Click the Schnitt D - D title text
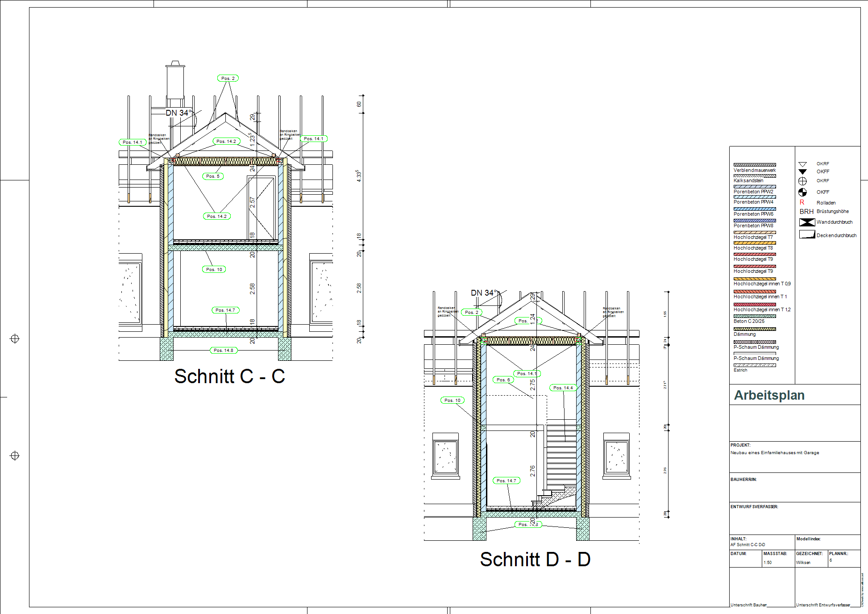This screenshot has width=868, height=614. 535,559
